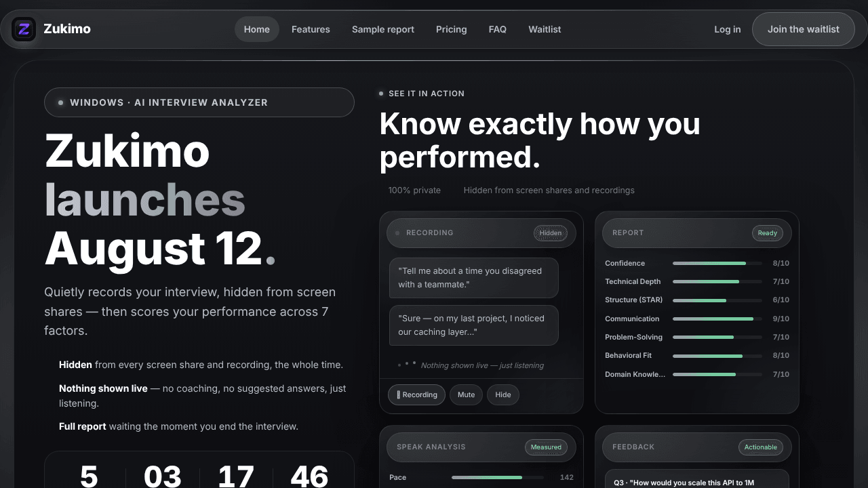The width and height of the screenshot is (868, 488).
Task: Click the Communication score bar
Action: (x=717, y=319)
